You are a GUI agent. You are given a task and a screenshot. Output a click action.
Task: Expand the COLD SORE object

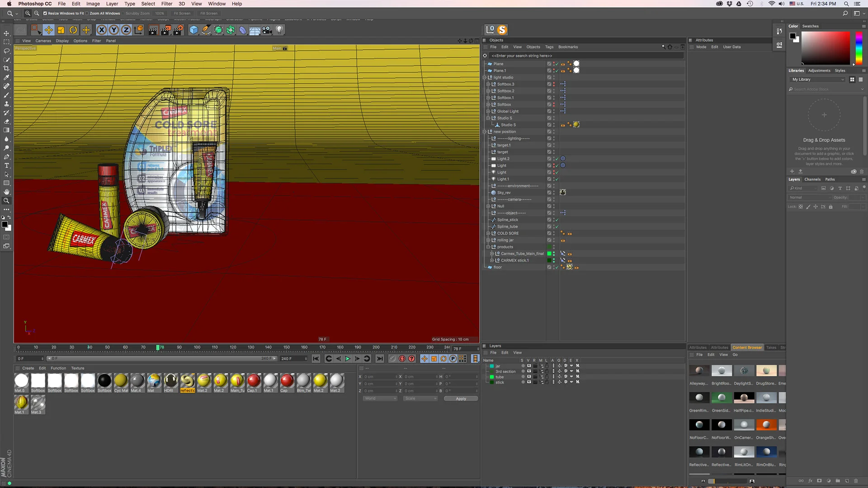click(x=488, y=233)
